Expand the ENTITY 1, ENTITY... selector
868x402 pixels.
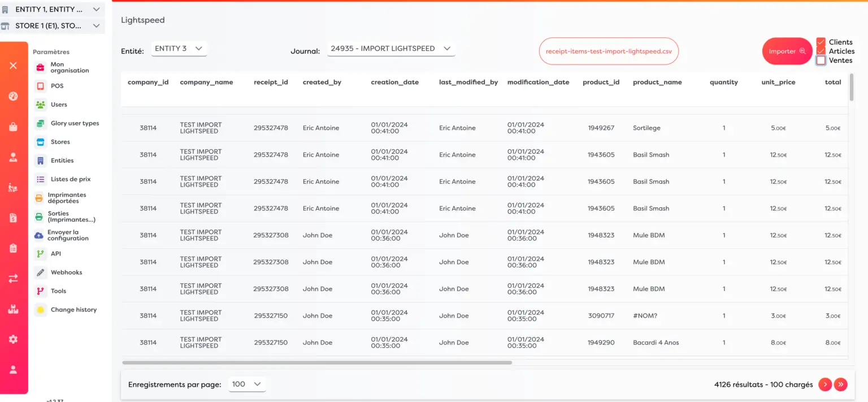coord(53,10)
